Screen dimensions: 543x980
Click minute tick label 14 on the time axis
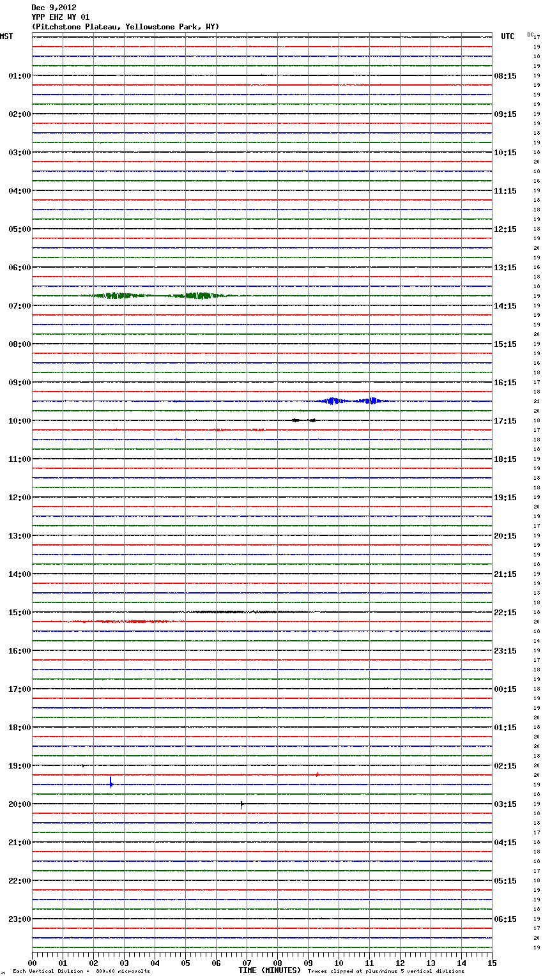(x=461, y=963)
